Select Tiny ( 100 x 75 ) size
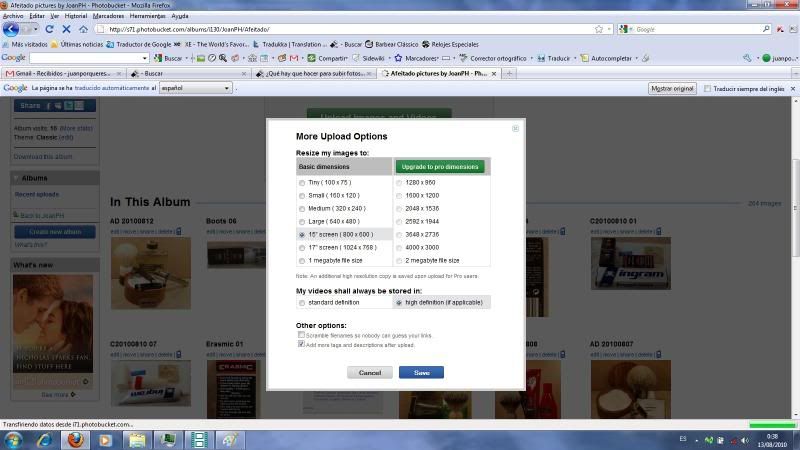The image size is (800, 450). click(302, 183)
